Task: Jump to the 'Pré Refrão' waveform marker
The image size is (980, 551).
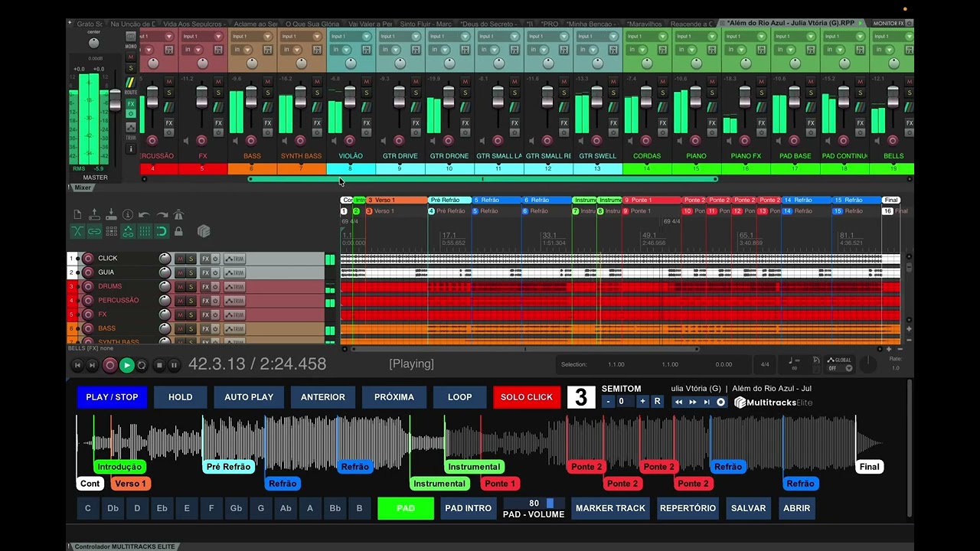Action: (x=227, y=467)
